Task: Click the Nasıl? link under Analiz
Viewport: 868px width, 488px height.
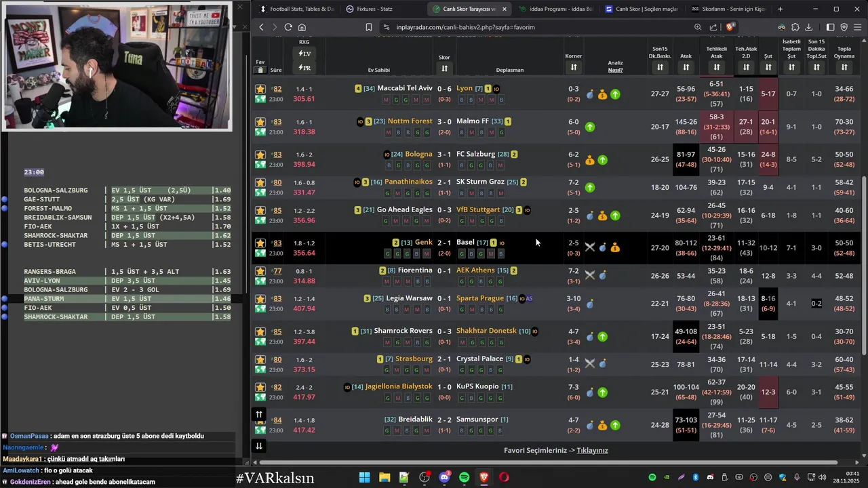Action: (615, 70)
